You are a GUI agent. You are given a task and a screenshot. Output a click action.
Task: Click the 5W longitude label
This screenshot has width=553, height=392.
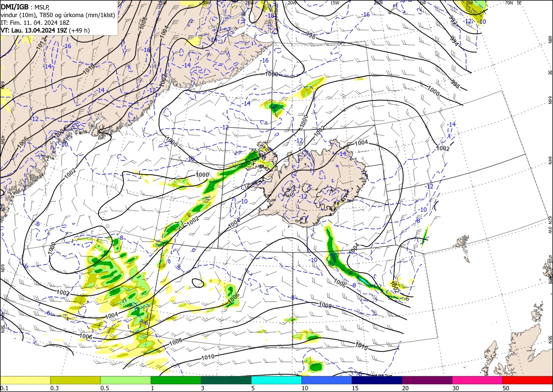tap(422, 2)
